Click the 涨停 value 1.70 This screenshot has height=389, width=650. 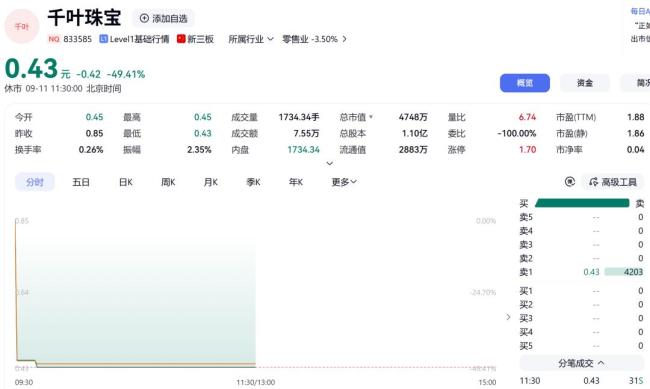coord(527,150)
